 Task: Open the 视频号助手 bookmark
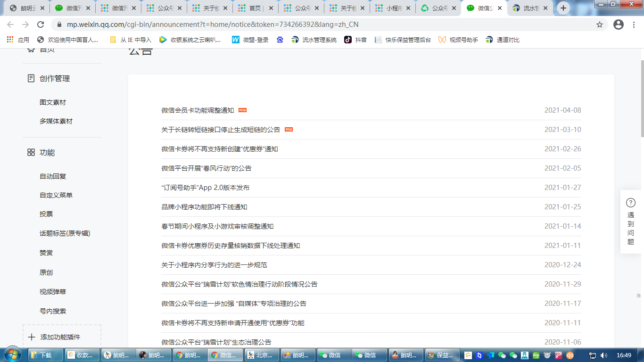[x=458, y=40]
